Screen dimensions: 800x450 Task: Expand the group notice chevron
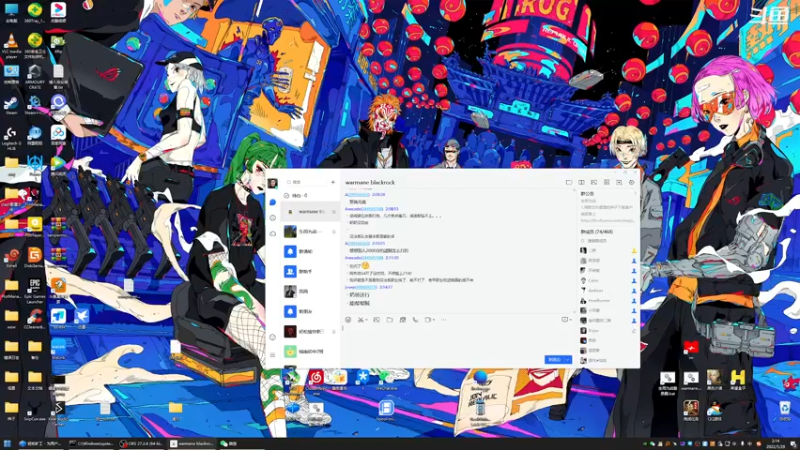click(x=635, y=194)
